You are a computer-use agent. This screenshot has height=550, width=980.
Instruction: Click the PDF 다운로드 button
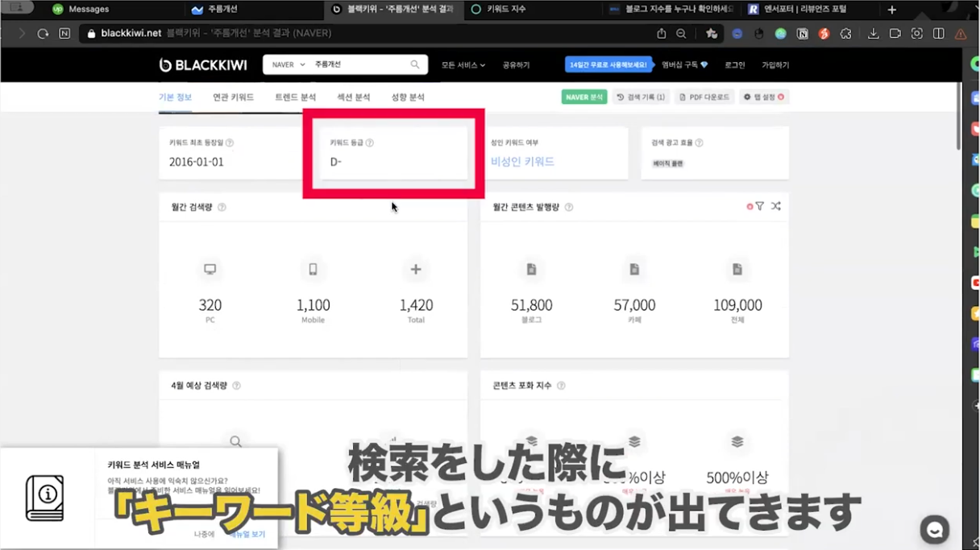(704, 97)
